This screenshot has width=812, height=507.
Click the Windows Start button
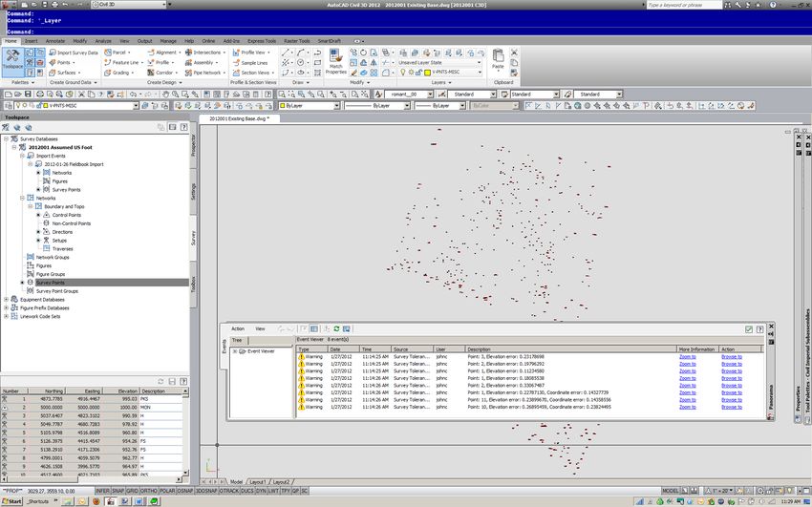point(11,501)
